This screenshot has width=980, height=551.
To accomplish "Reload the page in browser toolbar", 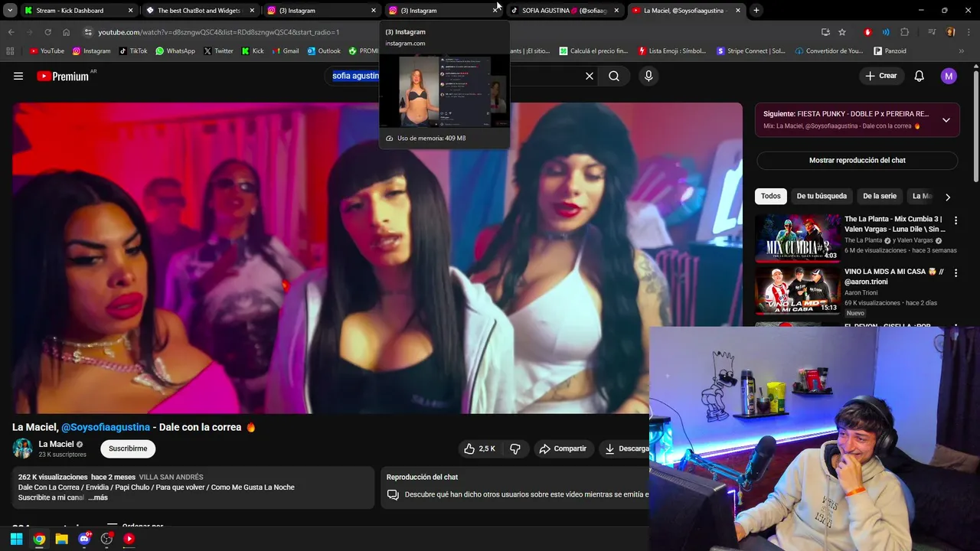I will click(x=47, y=32).
